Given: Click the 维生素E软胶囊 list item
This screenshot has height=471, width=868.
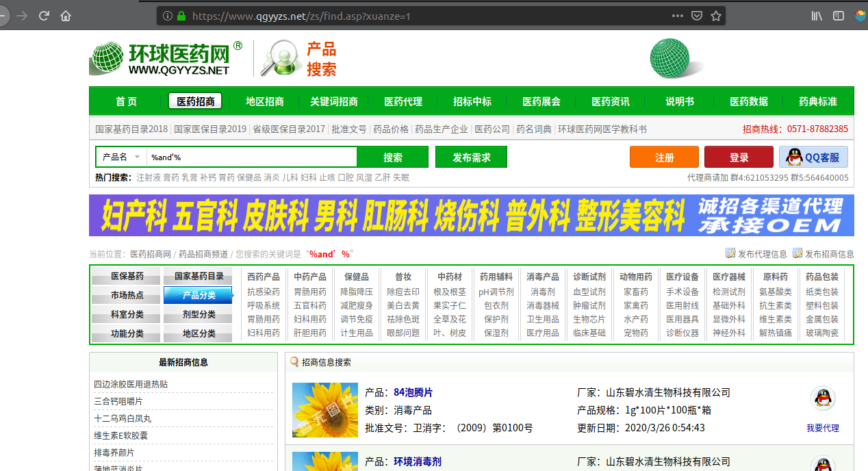Looking at the screenshot, I should pyautogui.click(x=121, y=435).
